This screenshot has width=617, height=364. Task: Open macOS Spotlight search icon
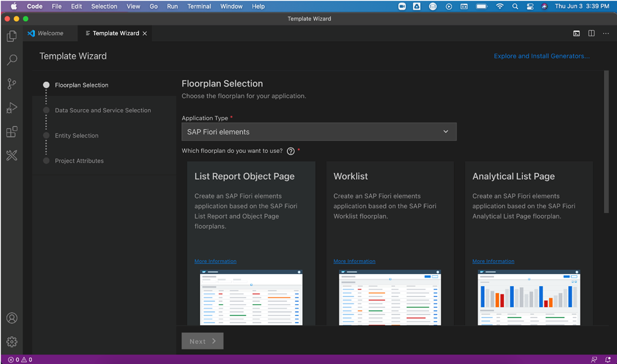coord(515,6)
